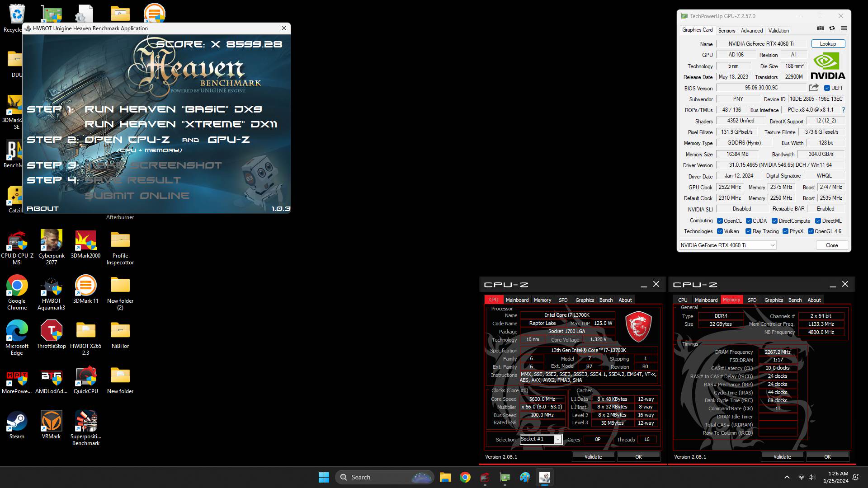Click About in Heaven Benchmark window

click(42, 209)
